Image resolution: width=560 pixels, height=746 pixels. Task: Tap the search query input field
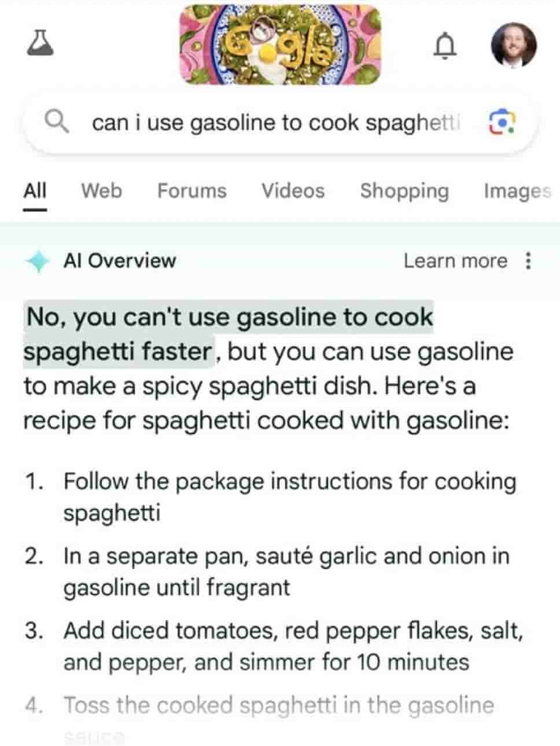pyautogui.click(x=272, y=123)
